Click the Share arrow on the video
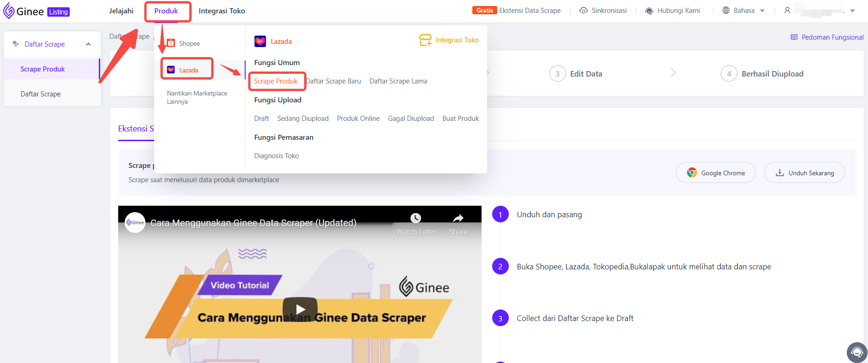This screenshot has height=363, width=868. tap(458, 218)
